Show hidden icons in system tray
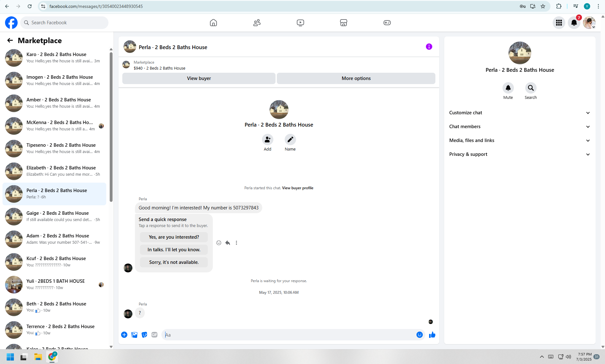 (542, 357)
